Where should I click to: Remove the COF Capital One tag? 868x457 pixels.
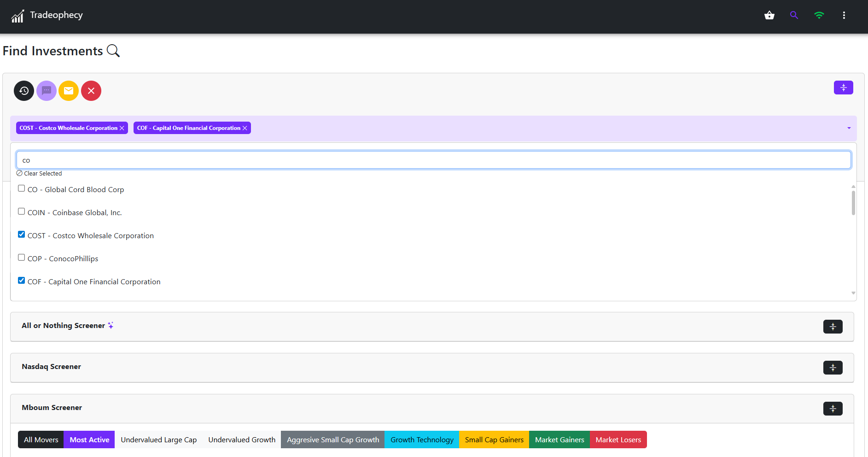[245, 128]
